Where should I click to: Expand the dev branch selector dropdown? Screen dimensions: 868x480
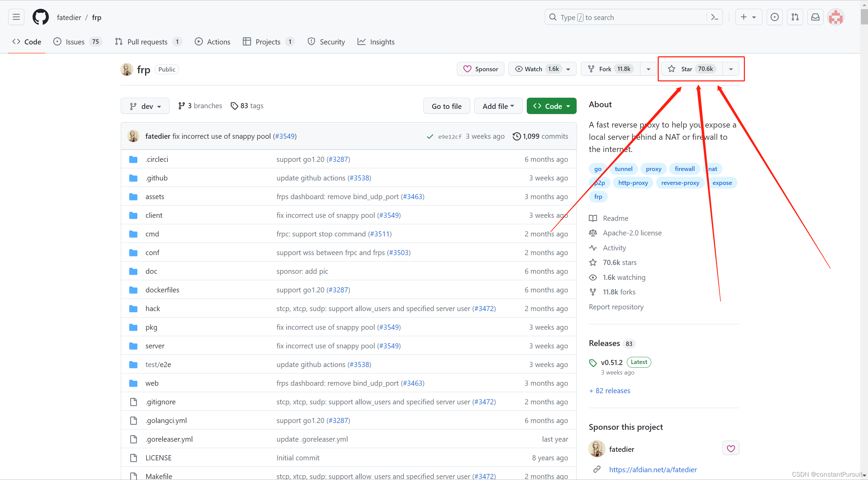(x=145, y=106)
